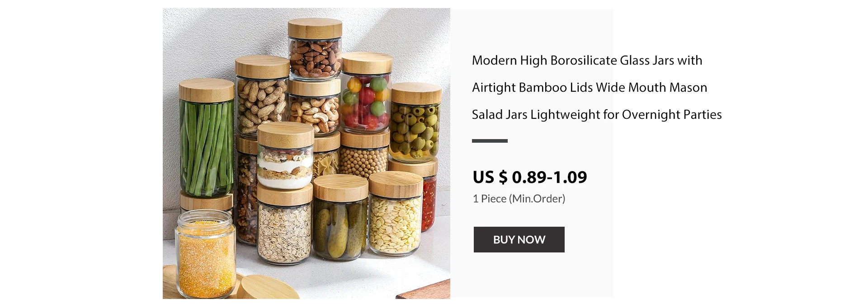This screenshot has height=308, width=868.
Task: Select the jar of bowtie pasta
Action: [x=326, y=156]
